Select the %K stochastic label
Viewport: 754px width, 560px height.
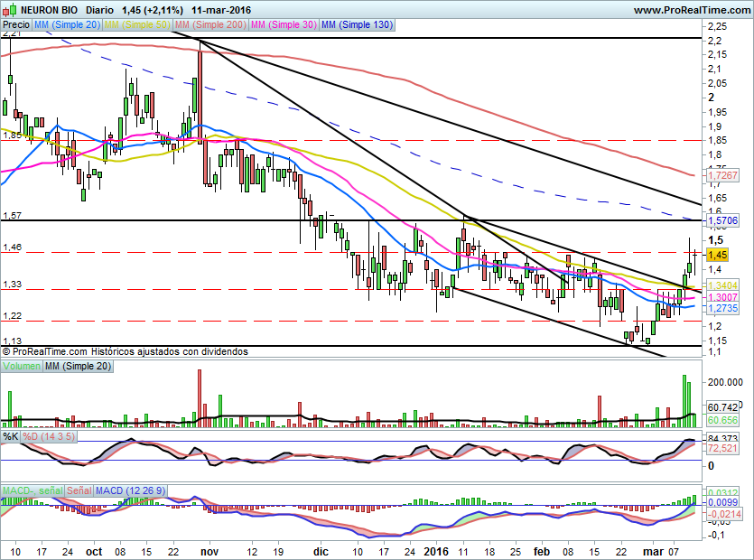pos(10,437)
